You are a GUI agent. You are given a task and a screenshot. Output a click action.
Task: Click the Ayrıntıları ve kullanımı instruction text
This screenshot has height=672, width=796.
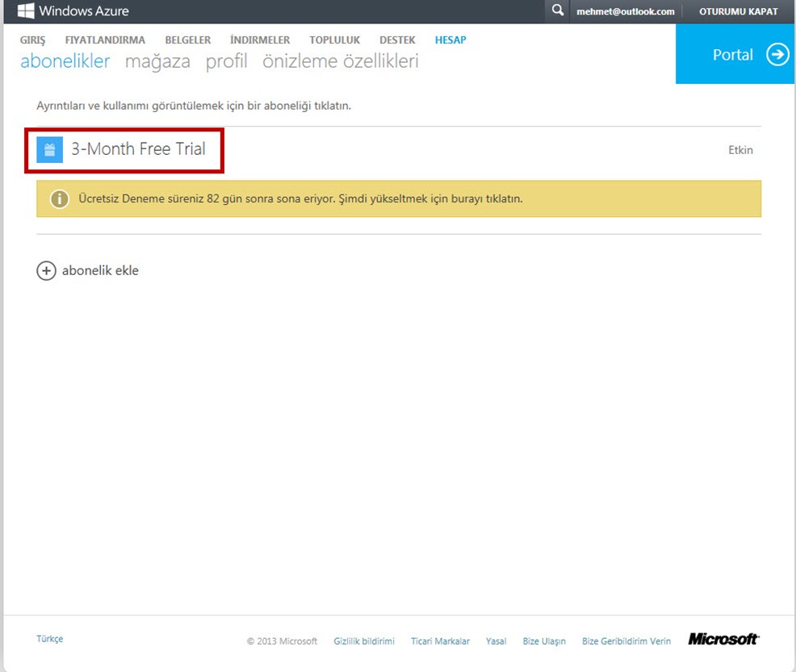194,106
